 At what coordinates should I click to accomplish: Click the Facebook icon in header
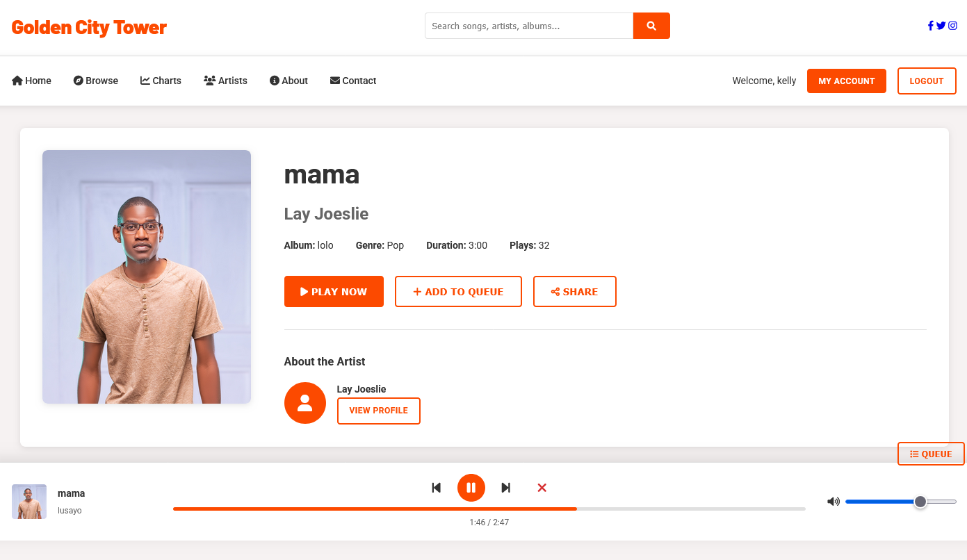[931, 26]
